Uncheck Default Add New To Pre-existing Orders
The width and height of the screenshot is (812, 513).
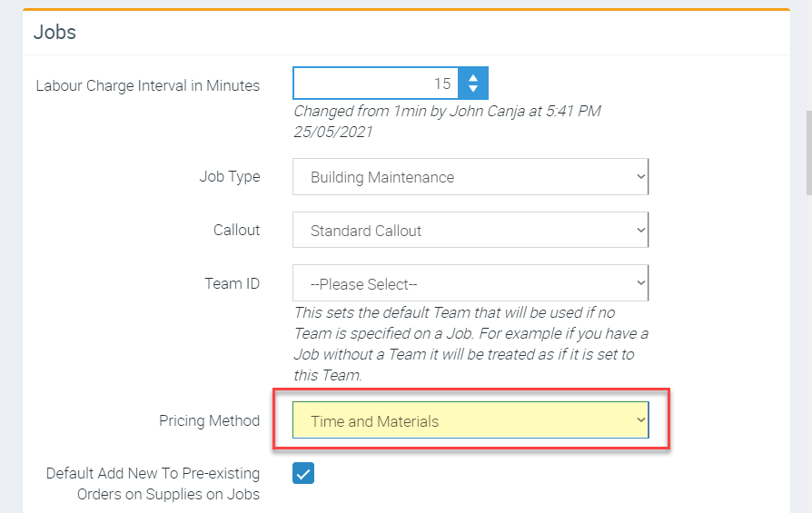tap(303, 473)
